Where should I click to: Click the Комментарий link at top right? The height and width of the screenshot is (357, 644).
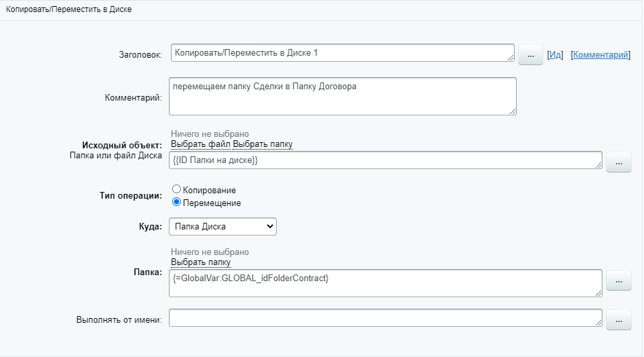600,55
